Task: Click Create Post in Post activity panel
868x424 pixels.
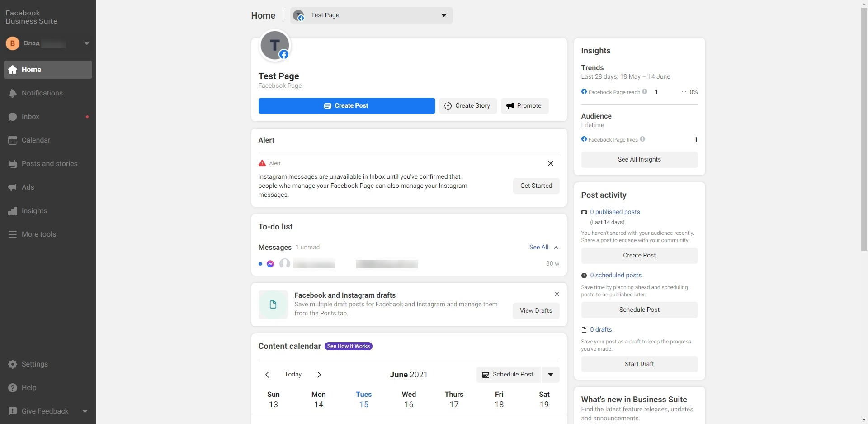Action: click(x=640, y=256)
